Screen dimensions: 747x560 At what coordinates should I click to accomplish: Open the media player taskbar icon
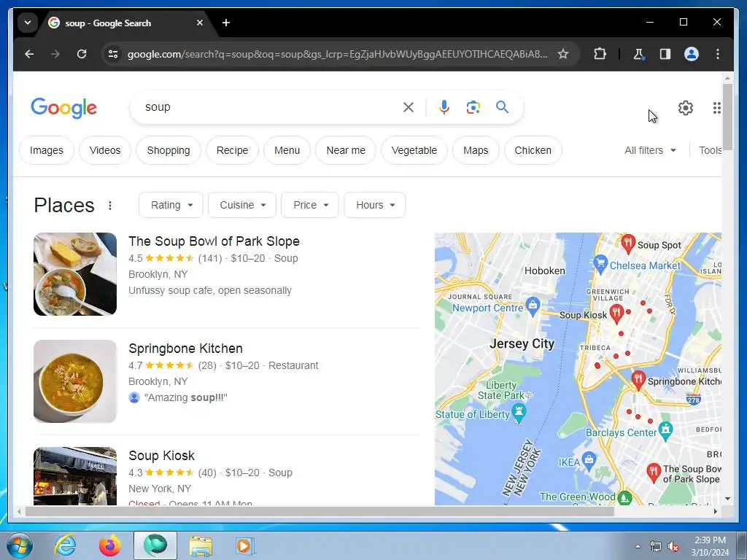click(x=245, y=545)
